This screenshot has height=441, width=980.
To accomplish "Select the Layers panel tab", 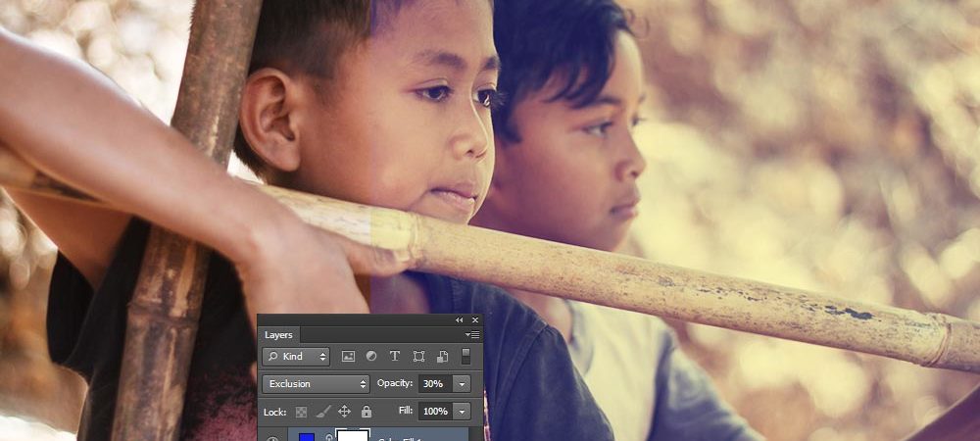I will point(278,335).
